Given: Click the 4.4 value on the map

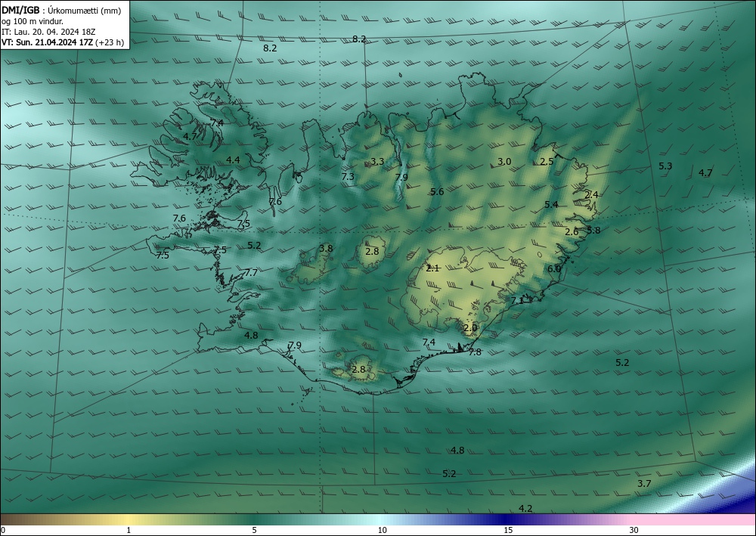Looking at the screenshot, I should coord(233,160).
